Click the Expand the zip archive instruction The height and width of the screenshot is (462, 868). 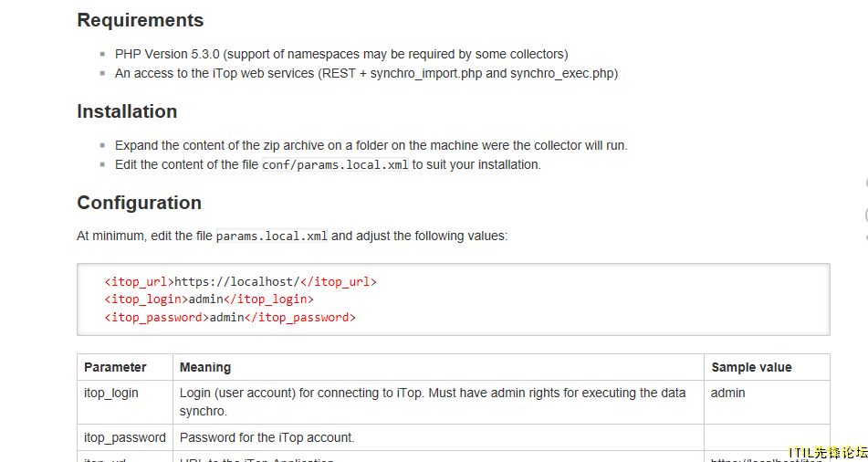tap(371, 146)
